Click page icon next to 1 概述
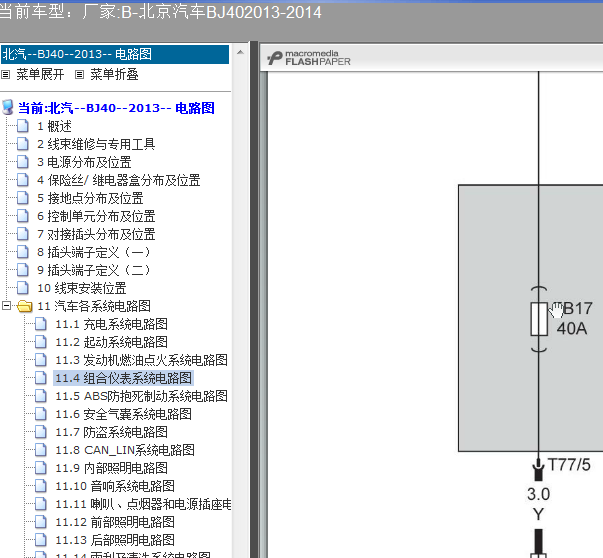Image resolution: width=603 pixels, height=558 pixels. click(23, 126)
